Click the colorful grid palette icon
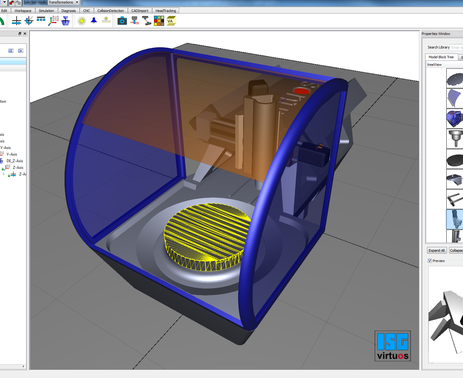This screenshot has height=378, width=463. pos(159,21)
